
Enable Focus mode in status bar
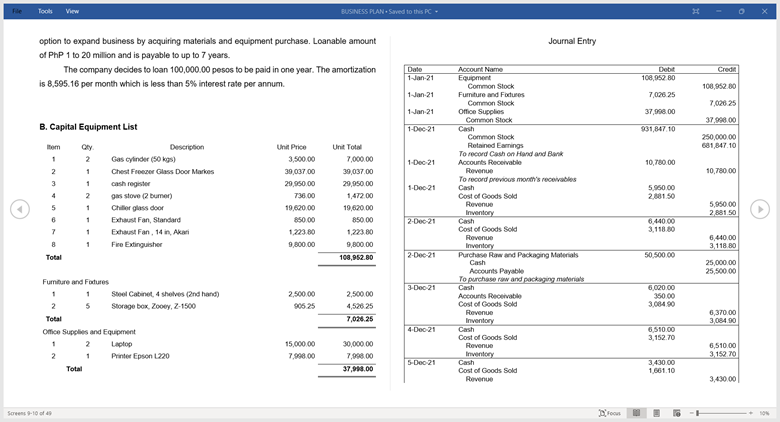pyautogui.click(x=610, y=413)
